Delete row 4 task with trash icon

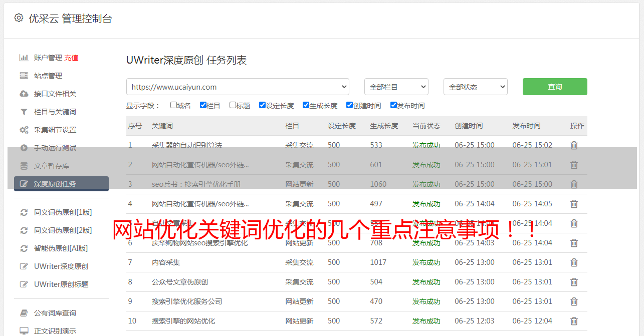tap(574, 204)
